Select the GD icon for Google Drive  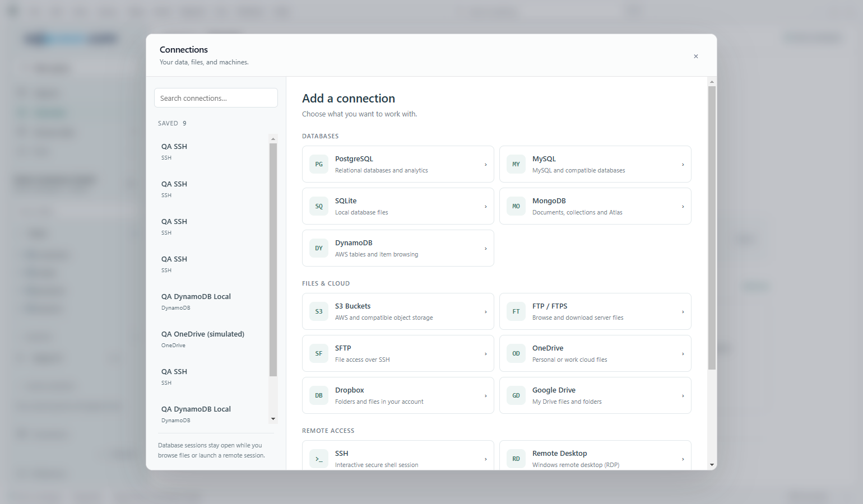click(516, 395)
